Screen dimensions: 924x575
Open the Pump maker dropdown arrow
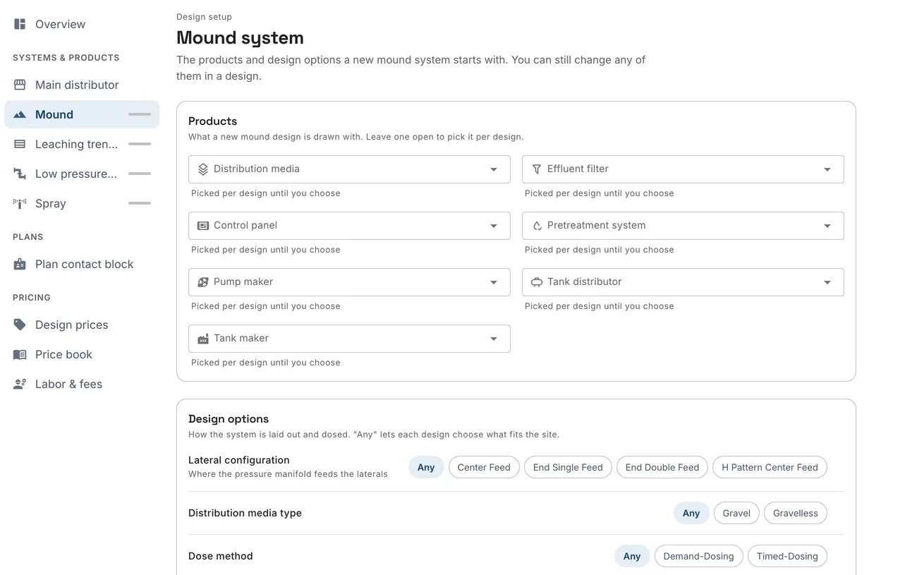[494, 282]
